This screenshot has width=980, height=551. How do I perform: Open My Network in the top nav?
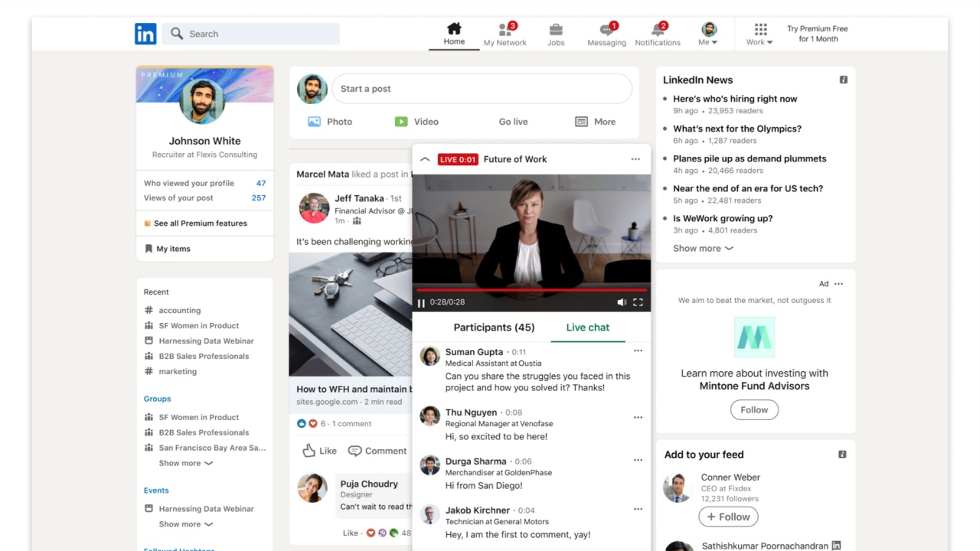pyautogui.click(x=505, y=34)
